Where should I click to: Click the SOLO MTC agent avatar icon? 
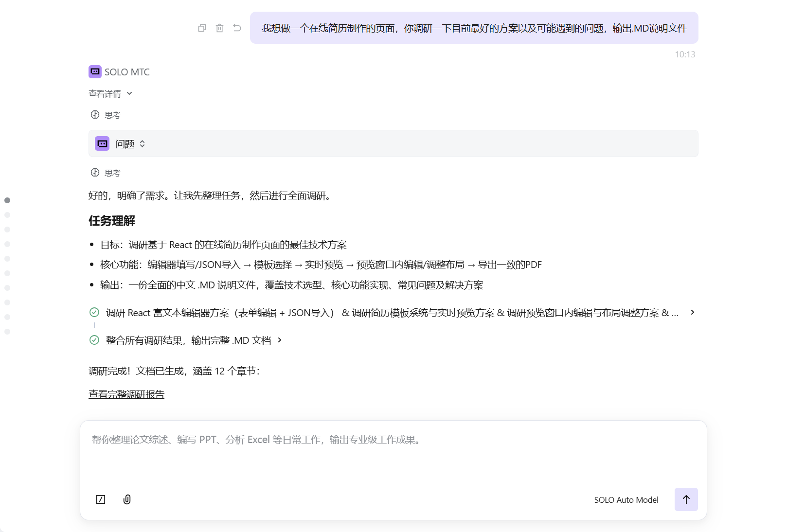pos(95,71)
